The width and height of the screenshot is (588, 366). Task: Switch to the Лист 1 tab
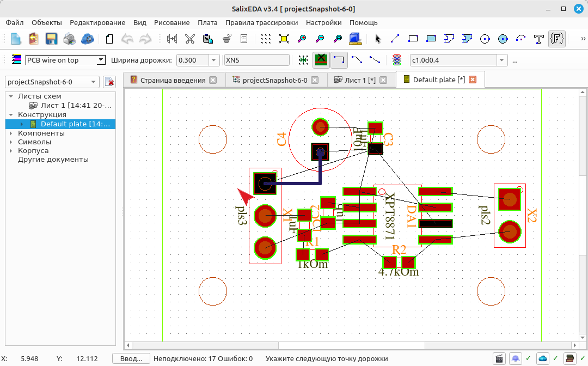tap(360, 80)
